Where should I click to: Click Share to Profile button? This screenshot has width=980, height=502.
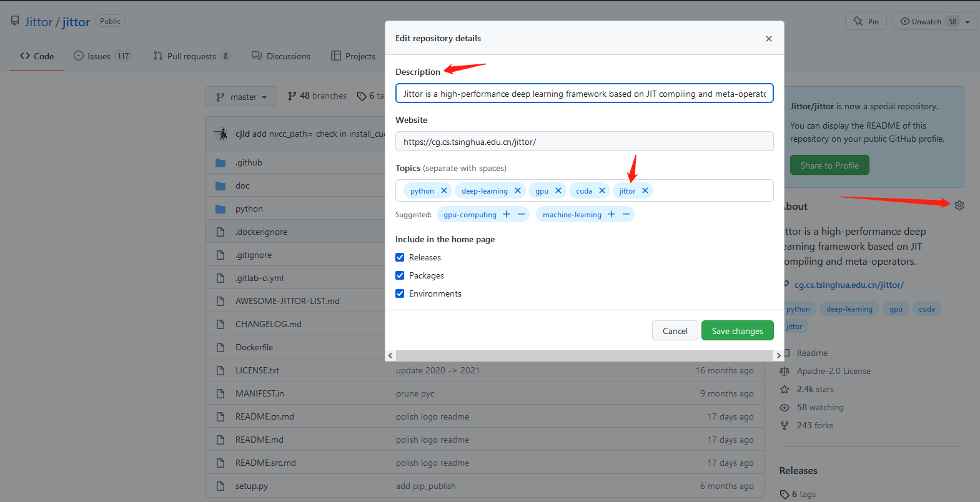829,165
